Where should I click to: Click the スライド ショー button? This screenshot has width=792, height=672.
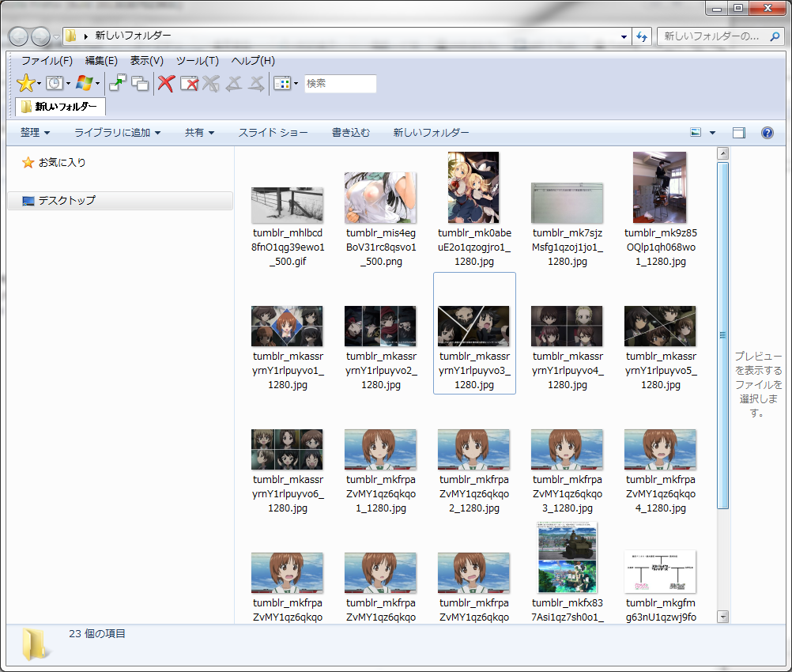click(273, 133)
